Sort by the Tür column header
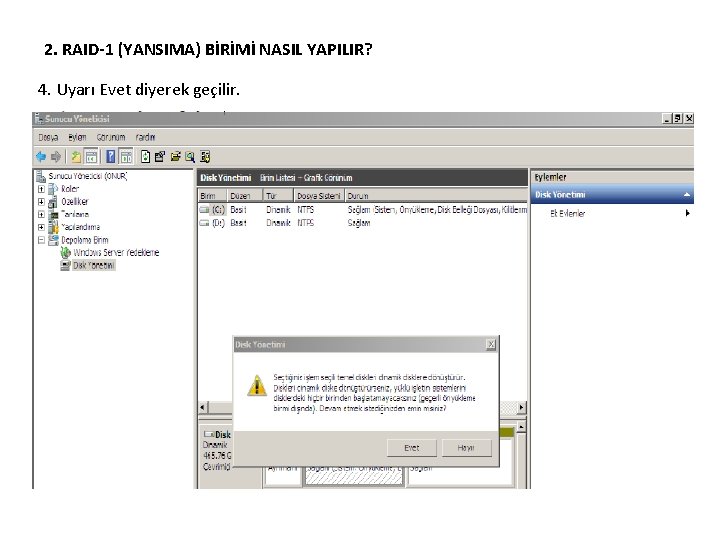720x540 pixels. coord(278,196)
